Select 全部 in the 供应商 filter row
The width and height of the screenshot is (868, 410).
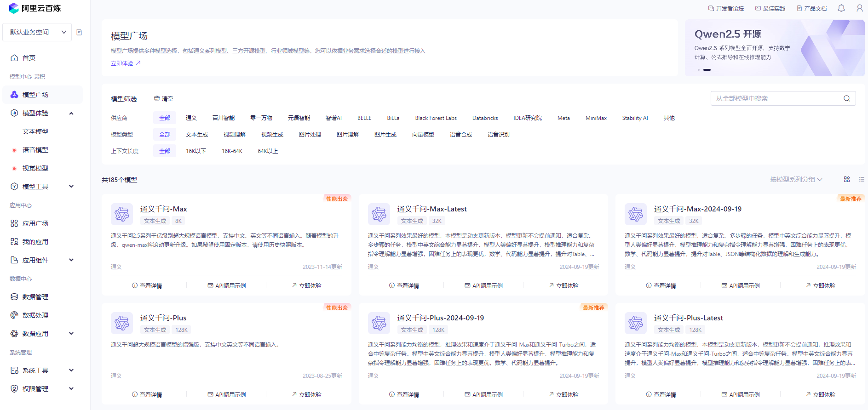click(165, 118)
